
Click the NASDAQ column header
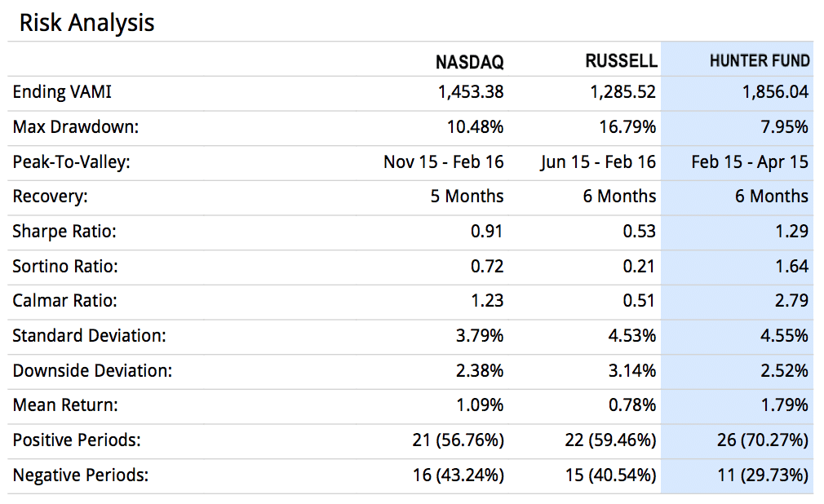click(x=469, y=62)
